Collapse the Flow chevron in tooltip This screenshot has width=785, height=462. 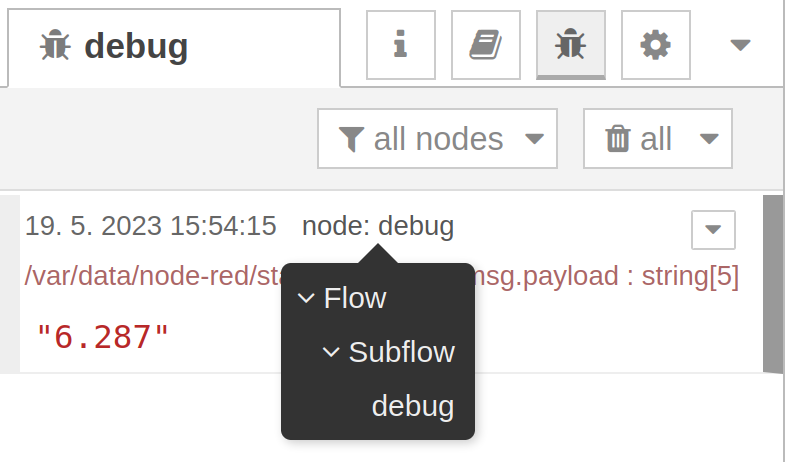[x=306, y=298]
